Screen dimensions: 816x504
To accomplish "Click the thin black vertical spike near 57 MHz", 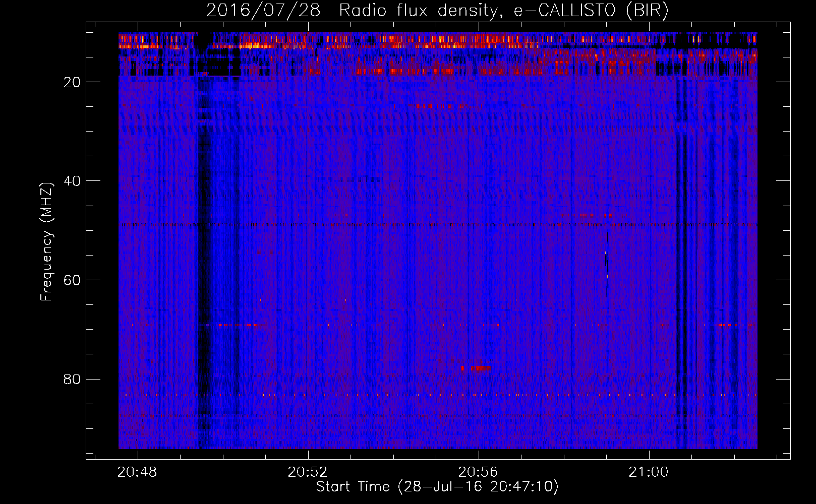I will pos(607,265).
